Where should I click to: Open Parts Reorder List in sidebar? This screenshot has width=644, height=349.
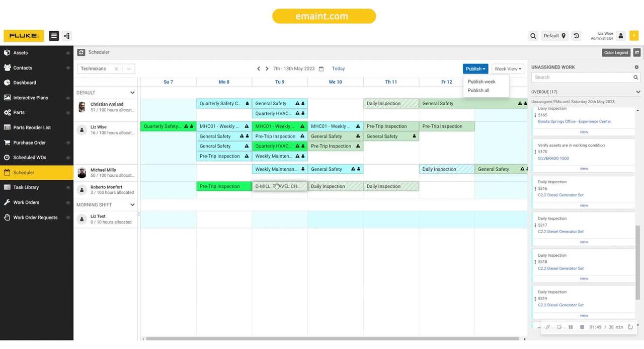click(x=37, y=127)
